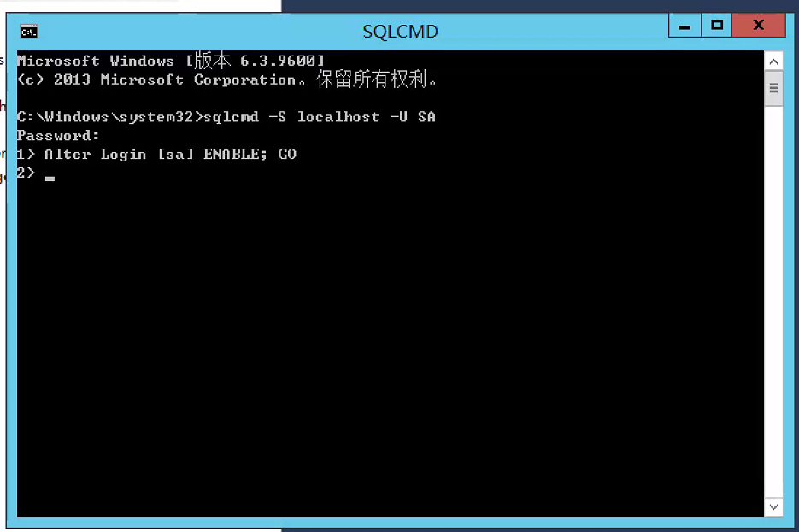Screen dimensions: 799x532
Task: Click the 'GO' keyword on line 1
Action: pos(287,155)
